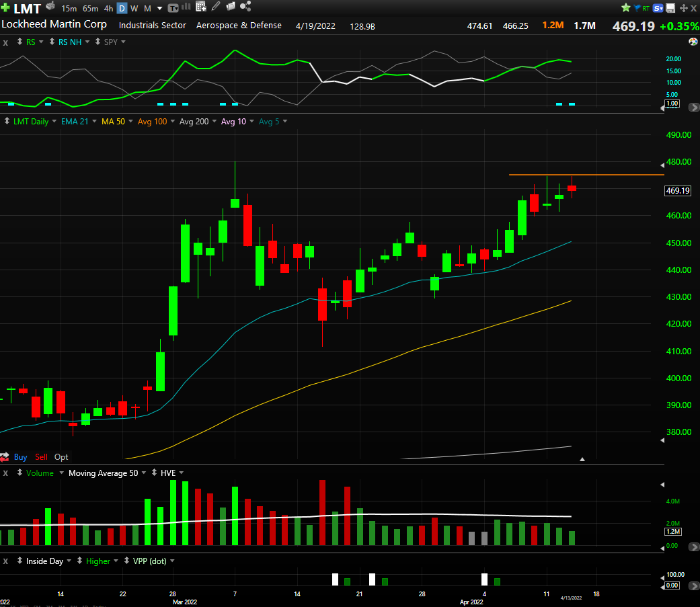700x607 pixels.
Task: Open the folder icon in chart toolbar
Action: [231, 6]
